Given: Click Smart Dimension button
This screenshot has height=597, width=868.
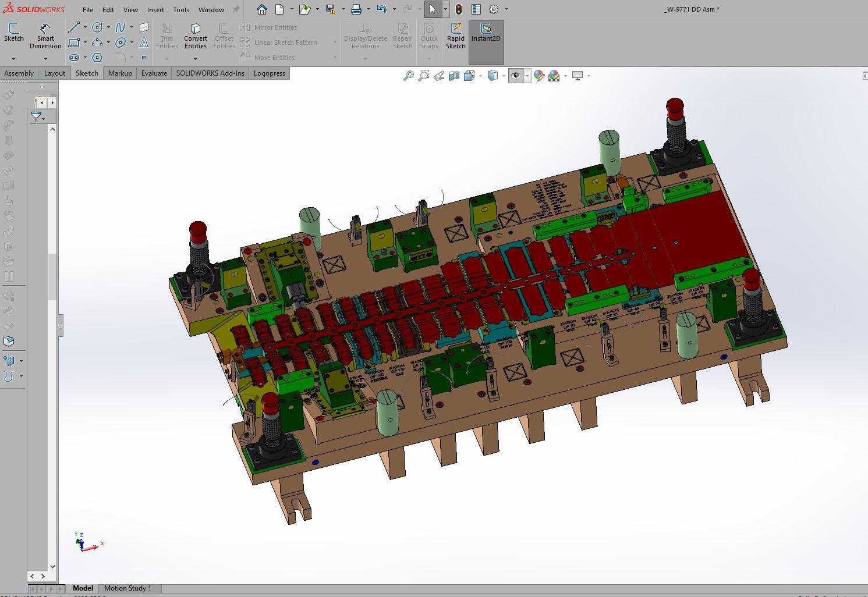Looking at the screenshot, I should click(45, 36).
